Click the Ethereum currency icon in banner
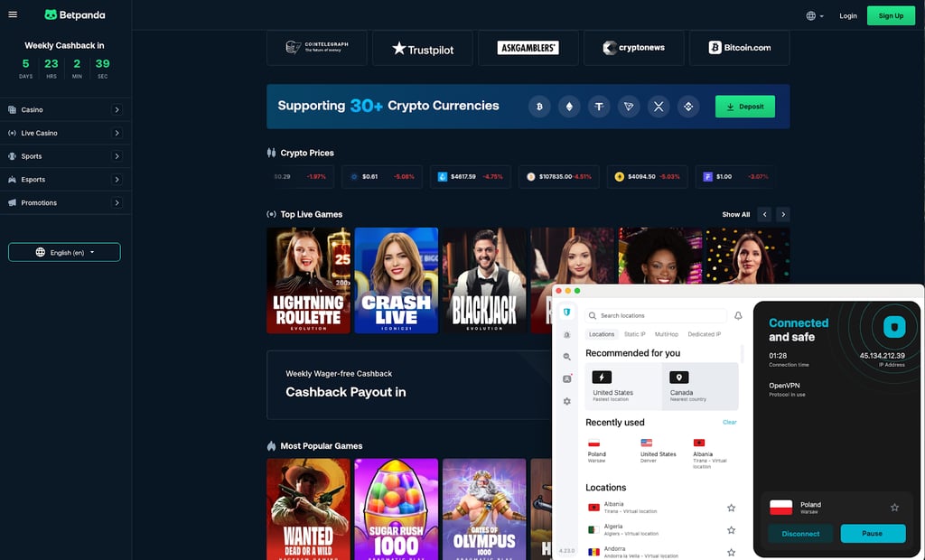 (x=569, y=107)
